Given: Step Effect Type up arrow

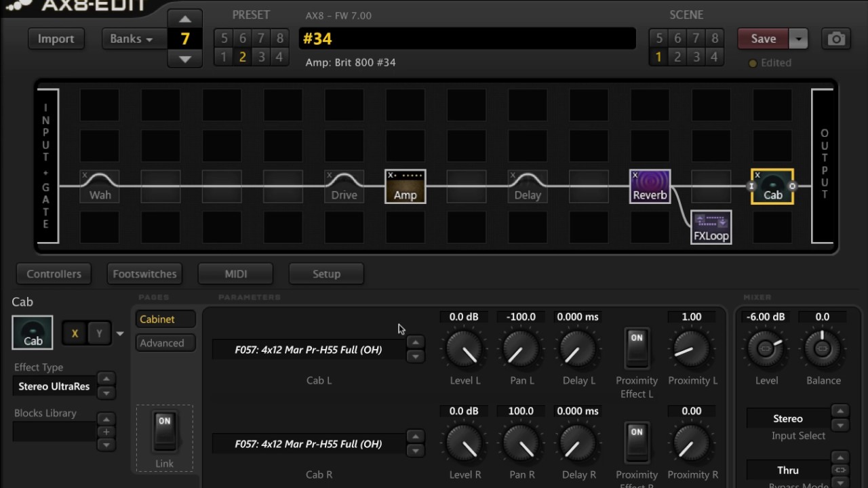Looking at the screenshot, I should 106,379.
